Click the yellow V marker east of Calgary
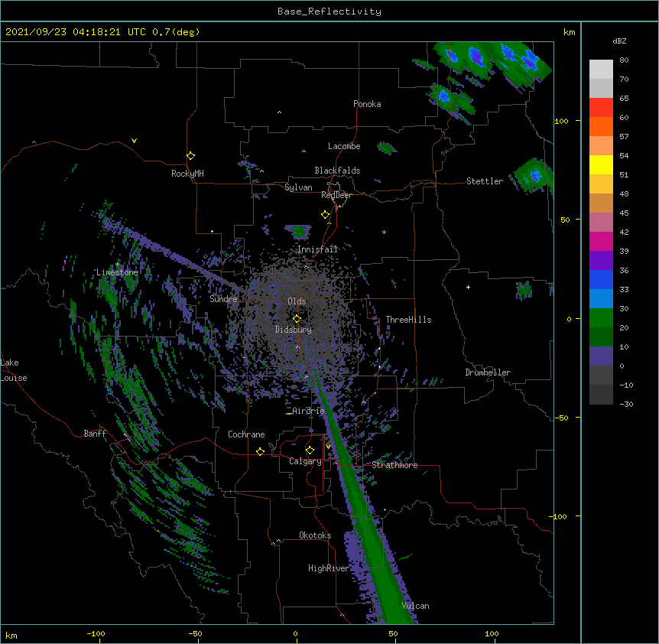 tap(328, 447)
